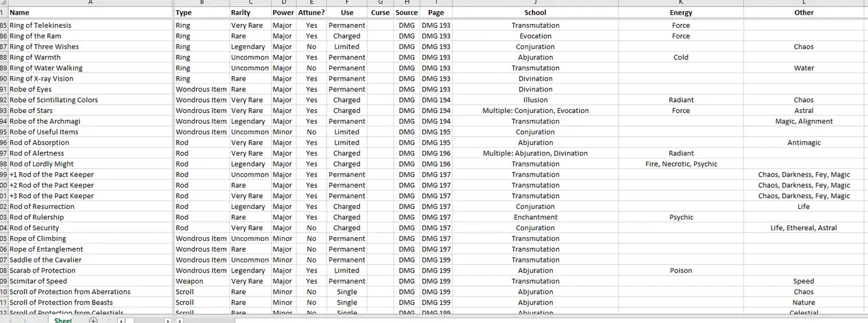Click the Rope of Climbing cell
This screenshot has height=323, width=868.
[90, 238]
